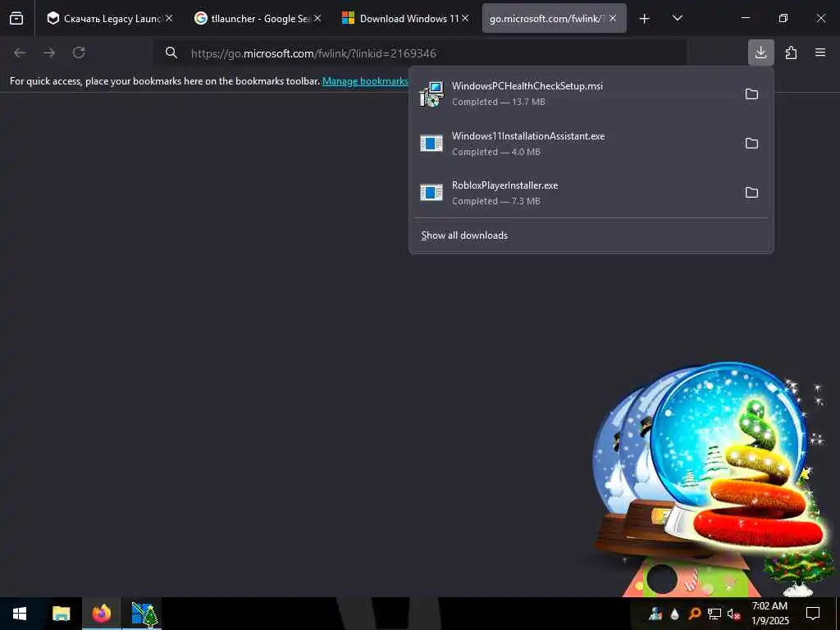This screenshot has width=840, height=630.
Task: Open RobloxPlayerInstaller.exe download entry
Action: [x=576, y=192]
